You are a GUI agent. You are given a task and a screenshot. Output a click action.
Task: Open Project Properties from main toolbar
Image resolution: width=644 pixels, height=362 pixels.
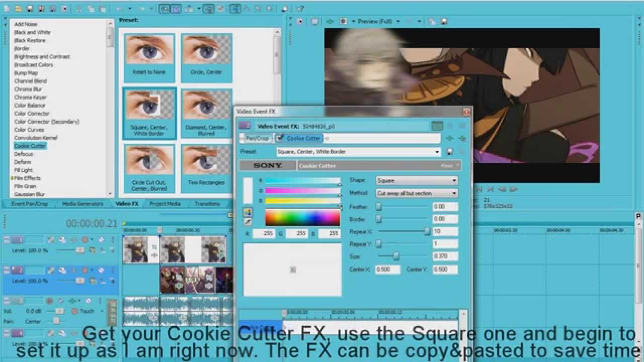point(64,9)
